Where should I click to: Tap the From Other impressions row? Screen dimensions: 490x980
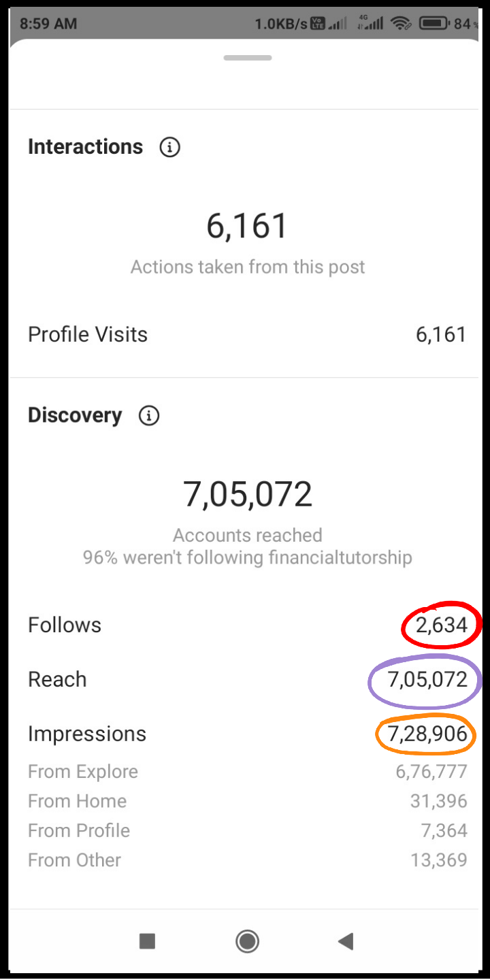(246, 860)
